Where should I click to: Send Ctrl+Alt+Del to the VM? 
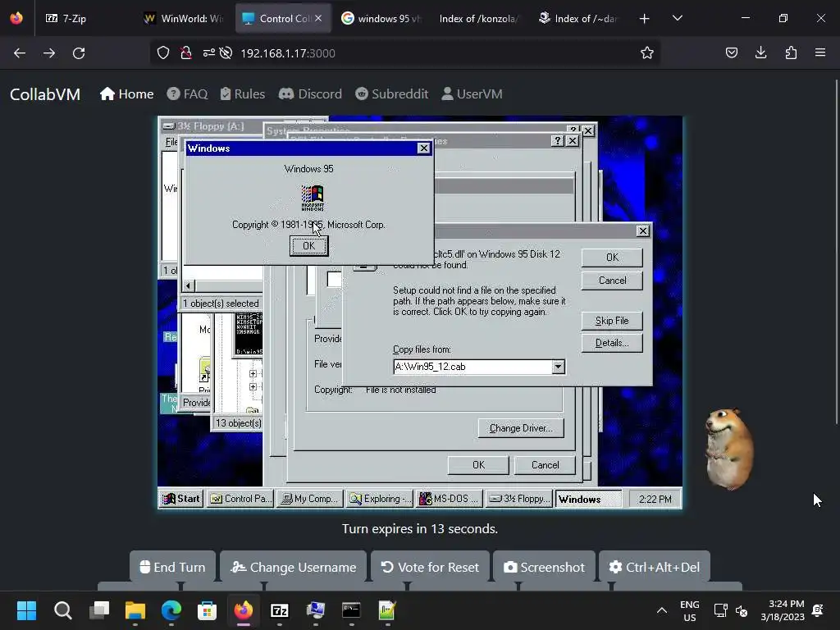point(654,567)
